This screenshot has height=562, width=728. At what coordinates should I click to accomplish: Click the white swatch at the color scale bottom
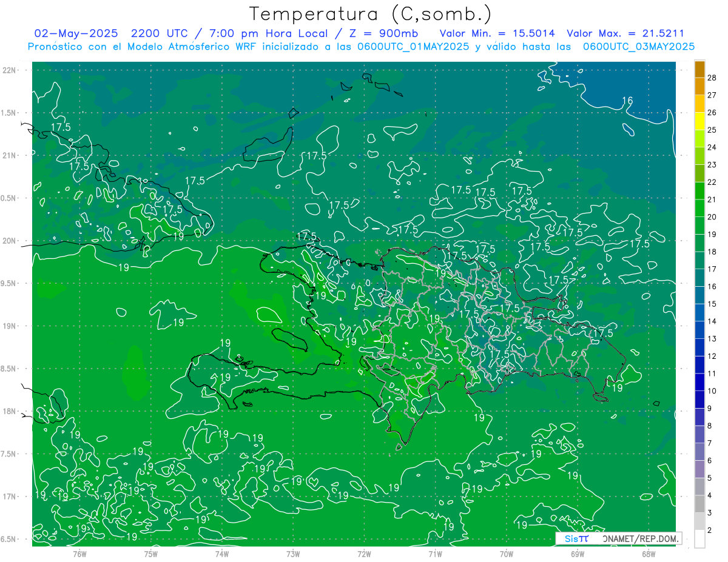click(699, 539)
